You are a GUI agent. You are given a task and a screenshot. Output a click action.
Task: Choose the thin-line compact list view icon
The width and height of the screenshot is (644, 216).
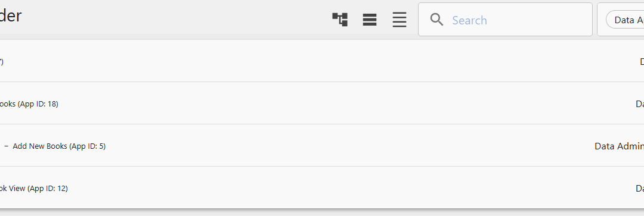pyautogui.click(x=399, y=20)
